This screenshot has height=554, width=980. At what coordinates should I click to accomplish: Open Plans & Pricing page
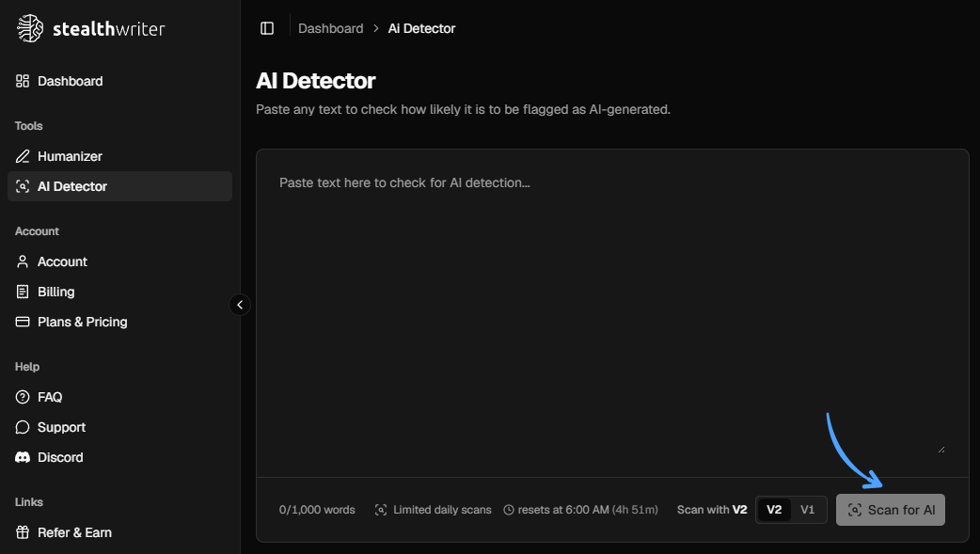click(x=120, y=322)
